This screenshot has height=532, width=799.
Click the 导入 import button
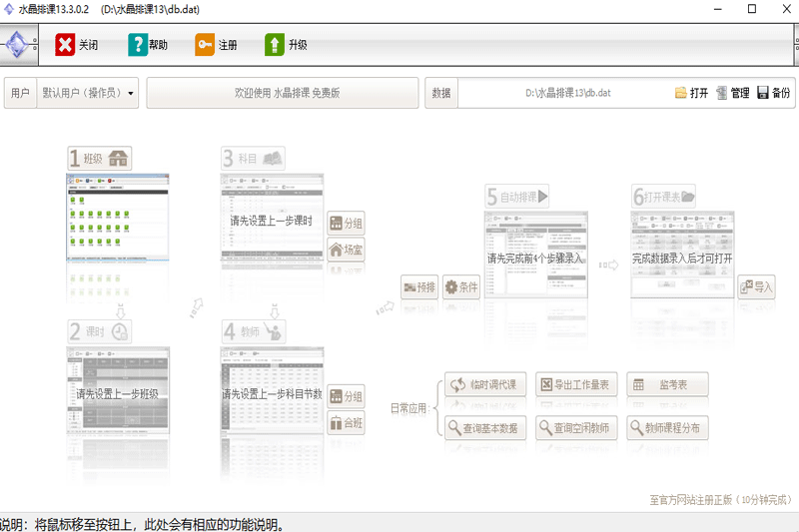click(x=757, y=287)
